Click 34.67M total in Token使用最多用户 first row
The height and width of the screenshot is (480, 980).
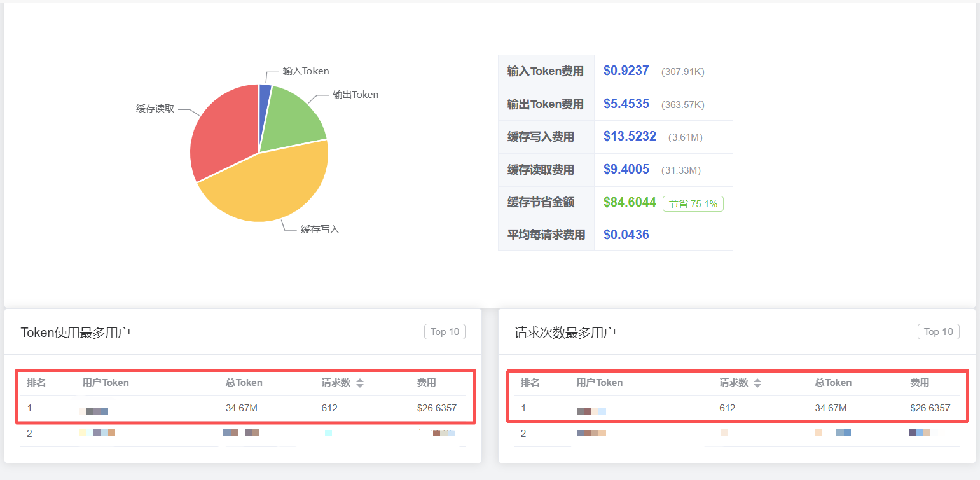coord(242,408)
